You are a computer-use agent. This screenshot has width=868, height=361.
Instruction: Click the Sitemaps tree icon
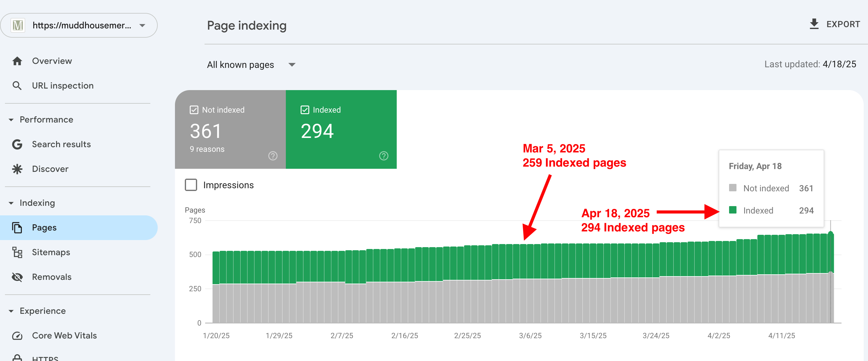[x=17, y=252]
